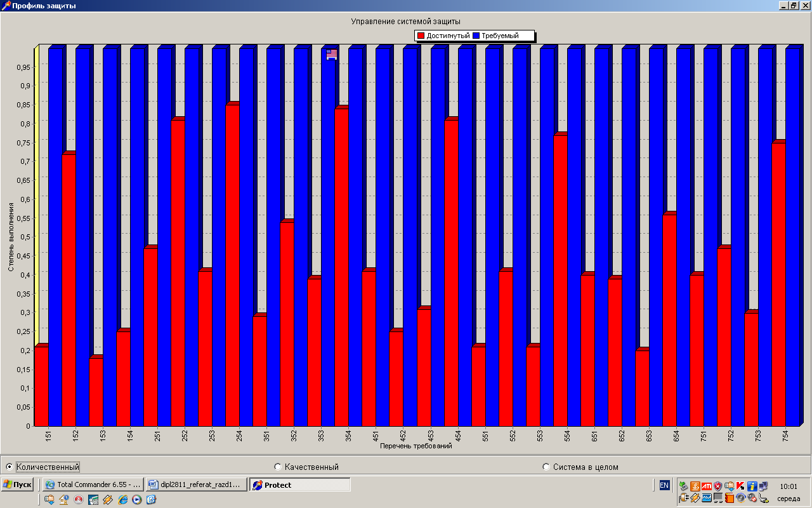812x508 pixels.
Task: Open the Пуск start menu
Action: tap(18, 485)
